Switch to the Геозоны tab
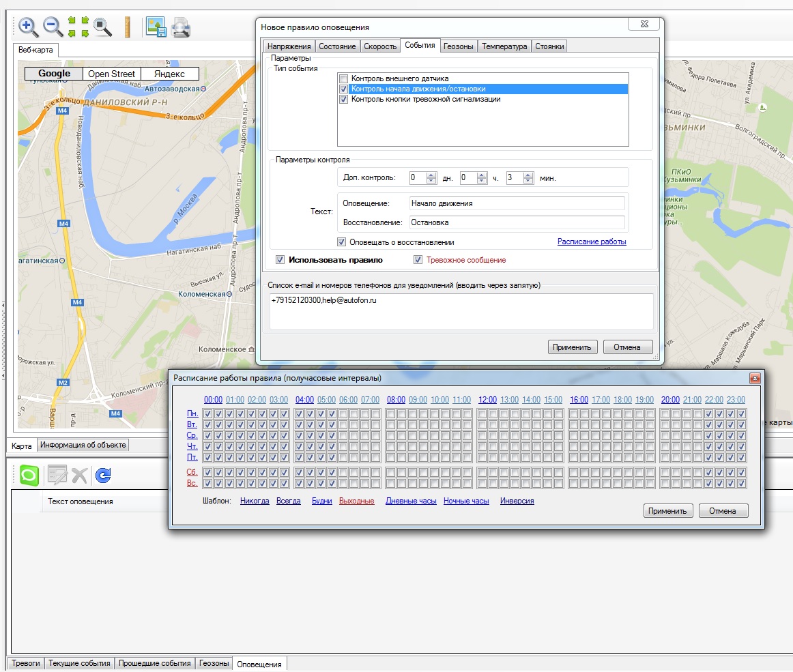 coord(459,46)
